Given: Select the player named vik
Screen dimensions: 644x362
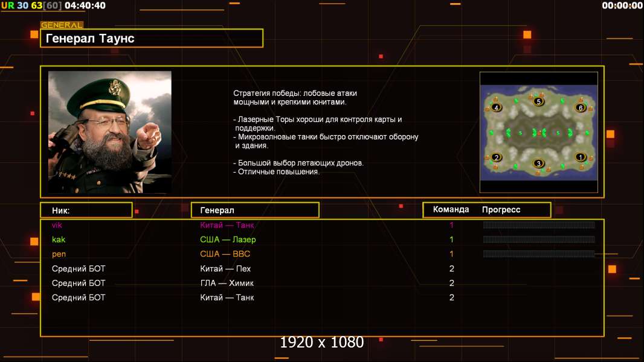Looking at the screenshot, I should (x=57, y=225).
